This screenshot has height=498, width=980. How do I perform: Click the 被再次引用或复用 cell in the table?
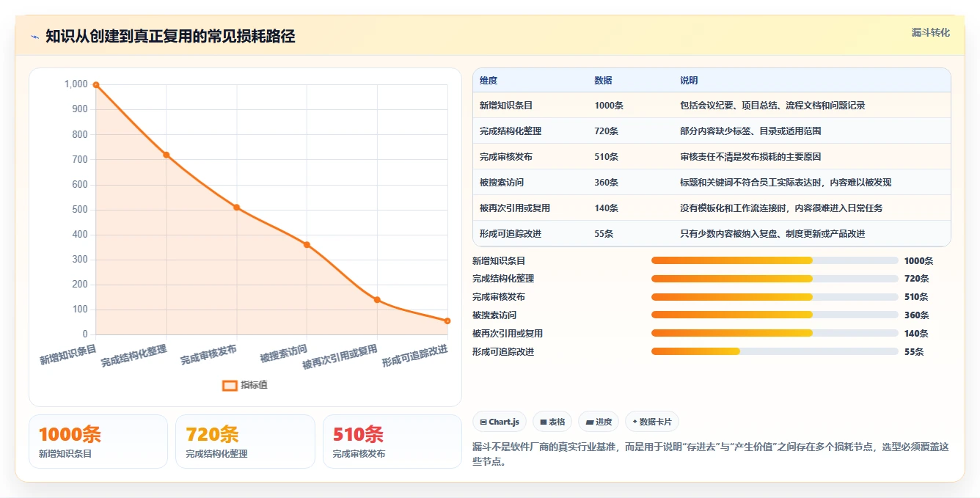pos(515,208)
